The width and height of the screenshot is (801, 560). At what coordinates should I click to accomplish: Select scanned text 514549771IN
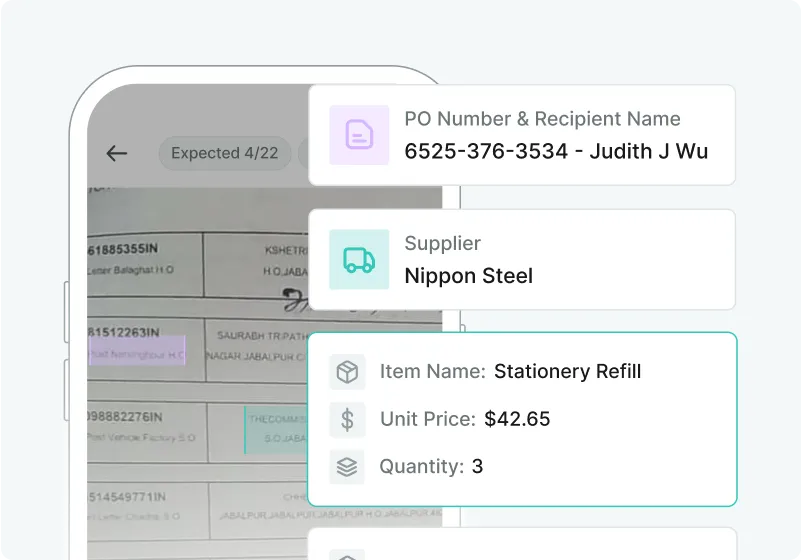[x=127, y=497]
